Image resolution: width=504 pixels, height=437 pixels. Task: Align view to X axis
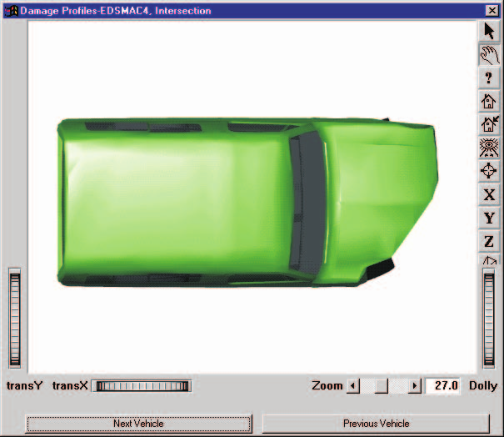(x=489, y=194)
